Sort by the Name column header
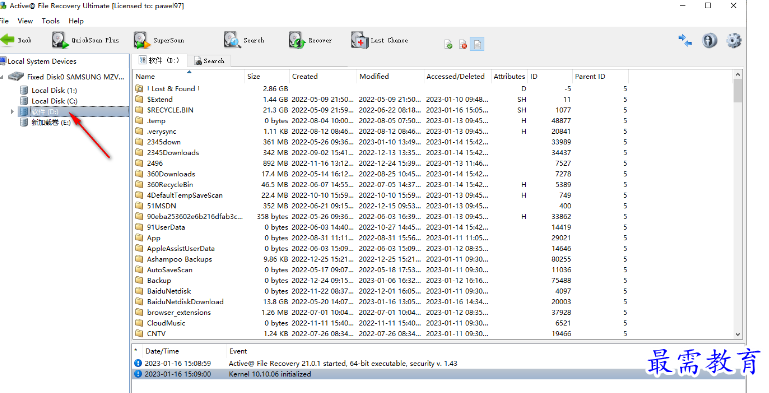The width and height of the screenshot is (769, 393). coord(189,77)
